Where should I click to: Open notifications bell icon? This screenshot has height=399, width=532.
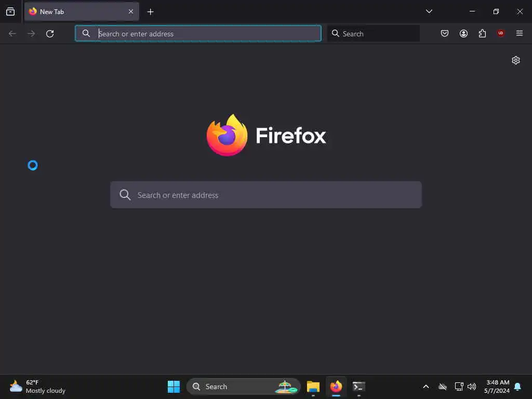[517, 387]
